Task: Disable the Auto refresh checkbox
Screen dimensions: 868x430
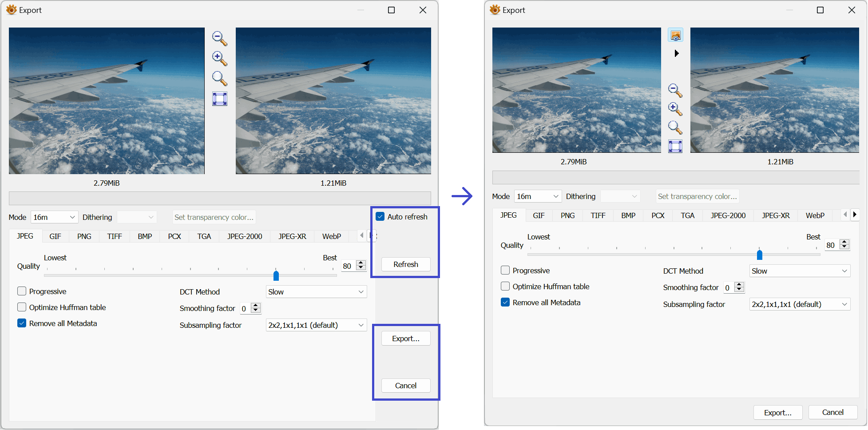Action: [x=380, y=217]
